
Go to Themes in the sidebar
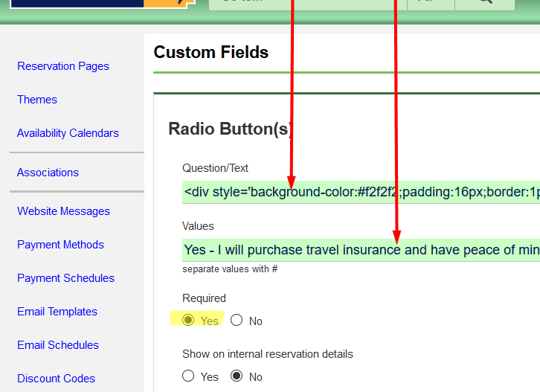click(37, 100)
